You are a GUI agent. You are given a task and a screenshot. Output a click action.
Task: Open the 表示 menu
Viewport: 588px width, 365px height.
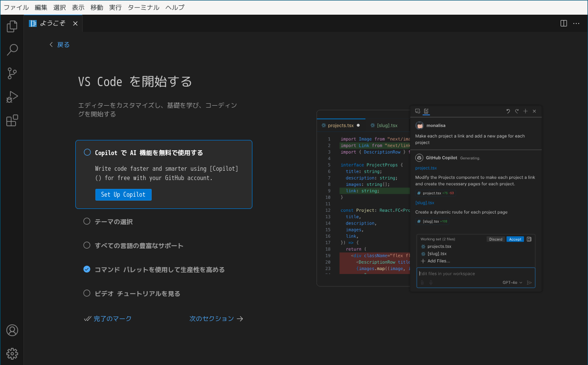pos(78,7)
